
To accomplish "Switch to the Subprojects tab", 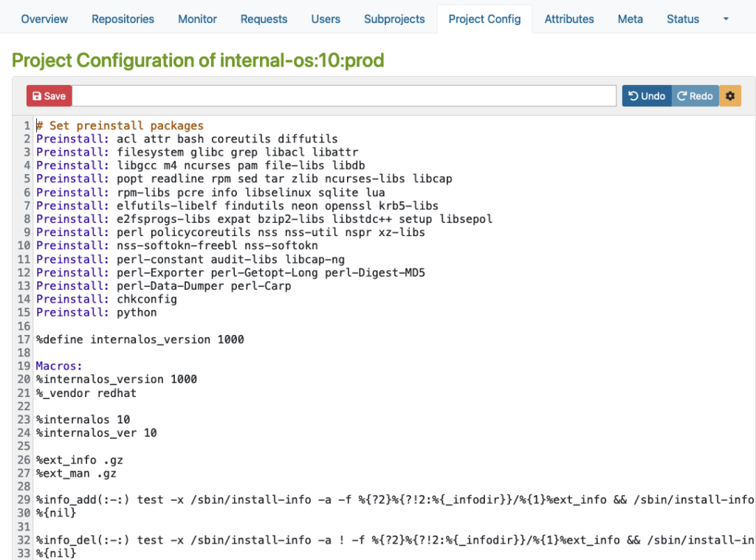I will coord(394,19).
